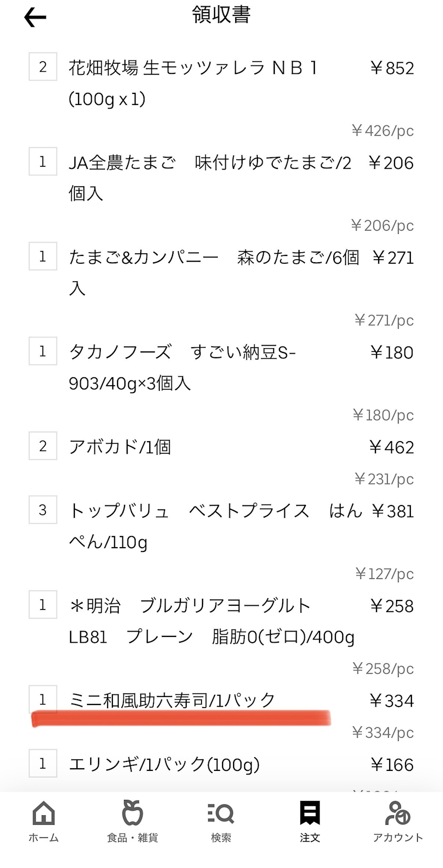Screen dimensions: 443x868
Task: Click the ¥334 price for 助六寿司
Action: [392, 701]
